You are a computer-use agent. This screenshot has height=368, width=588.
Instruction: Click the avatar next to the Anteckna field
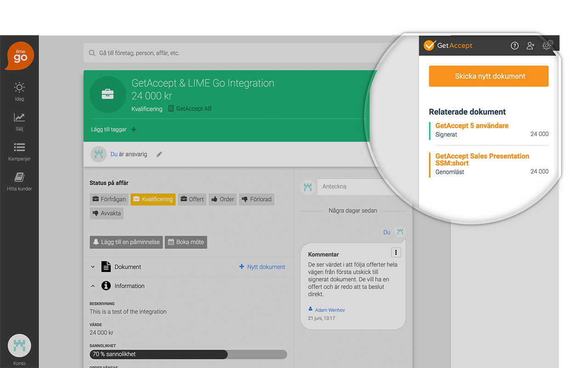click(x=308, y=187)
